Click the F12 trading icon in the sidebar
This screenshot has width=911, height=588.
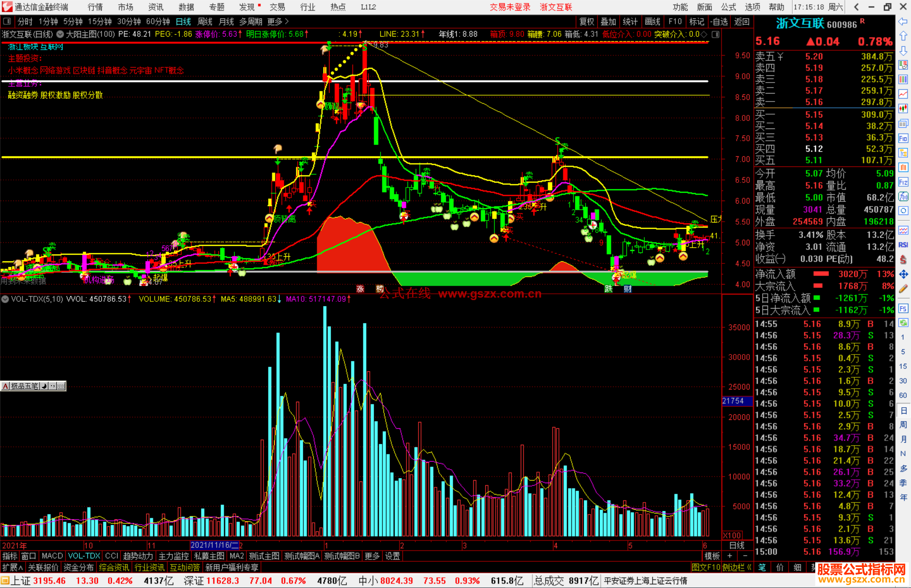[x=903, y=182]
